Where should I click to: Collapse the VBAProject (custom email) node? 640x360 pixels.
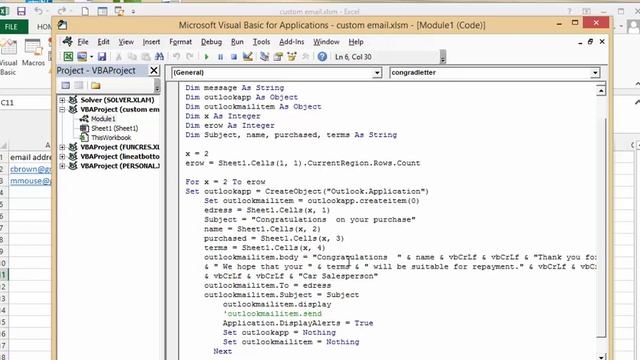point(62,109)
